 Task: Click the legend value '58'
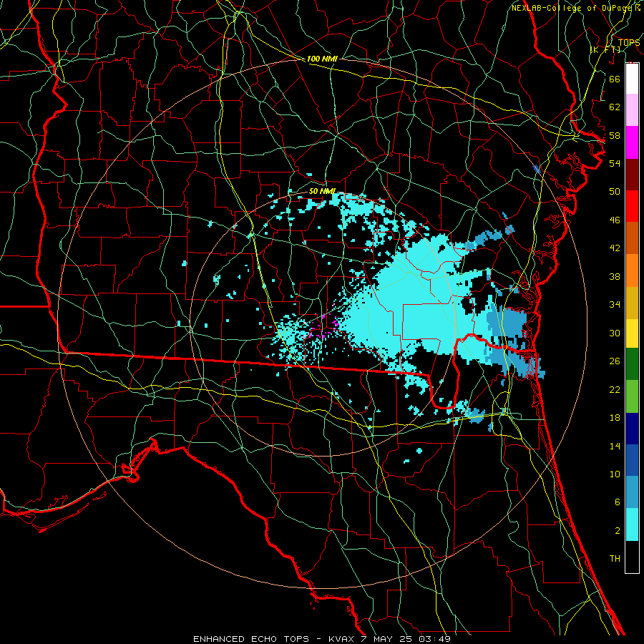pyautogui.click(x=615, y=135)
